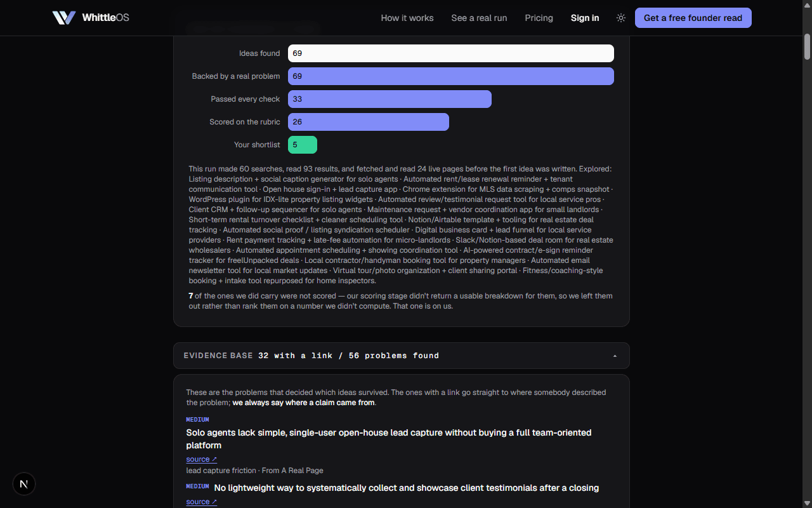812x508 pixels.
Task: Open the Next.js dev tools badge
Action: [x=24, y=484]
